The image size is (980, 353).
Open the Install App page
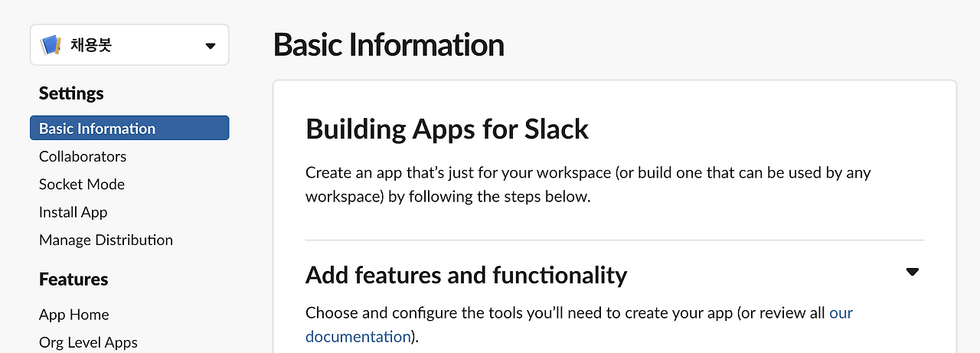coord(73,212)
